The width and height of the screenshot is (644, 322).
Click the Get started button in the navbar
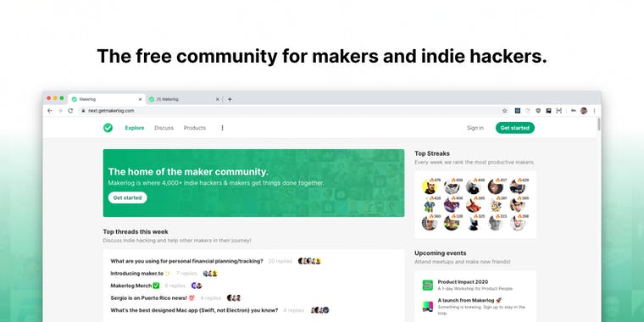point(515,128)
